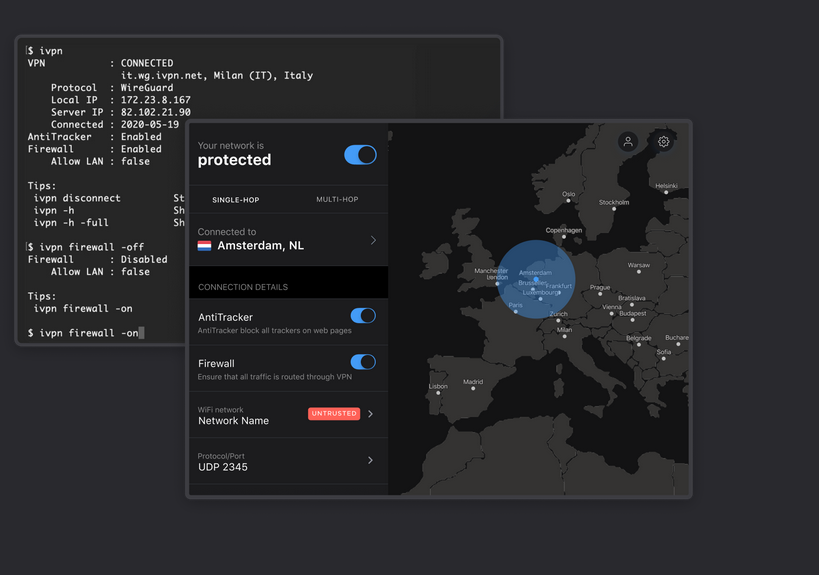The height and width of the screenshot is (575, 819).
Task: Open the account profile icon
Action: 628,142
